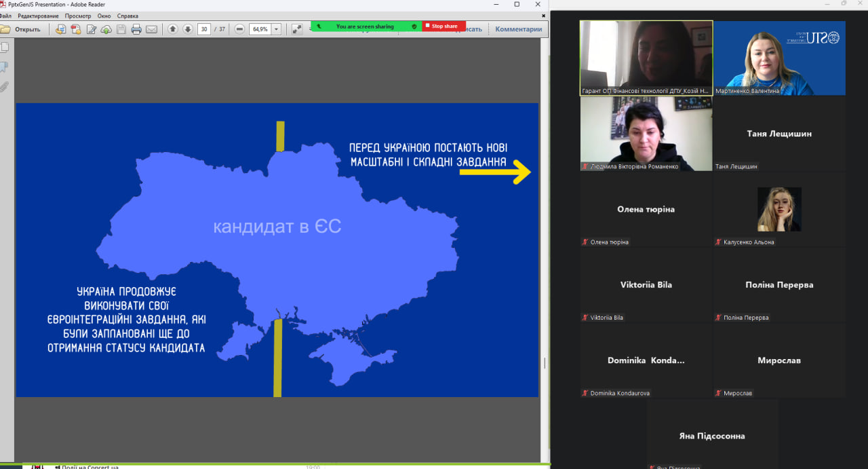Open the Файл menu

(5, 16)
